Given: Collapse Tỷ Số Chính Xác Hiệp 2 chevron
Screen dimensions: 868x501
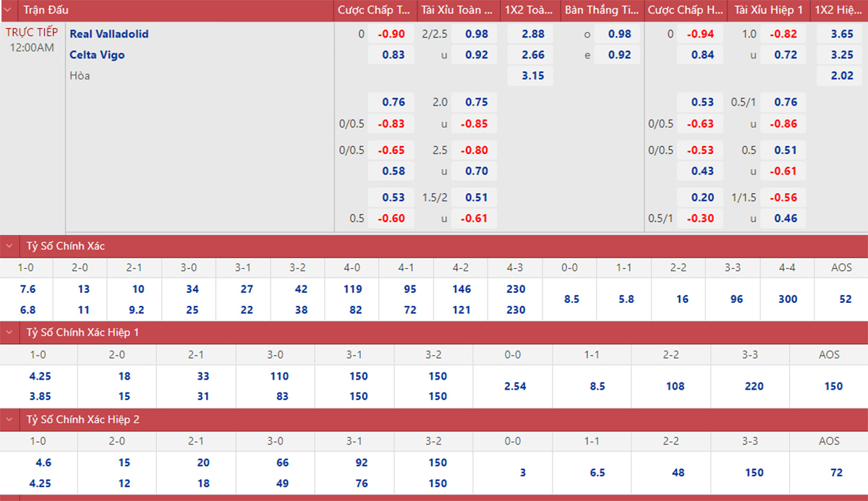Looking at the screenshot, I should point(9,419).
